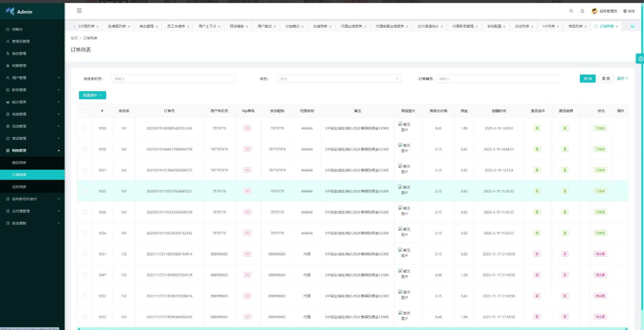The image size is (644, 330).
Task: Click the search magnifier icon in header
Action: tap(571, 11)
